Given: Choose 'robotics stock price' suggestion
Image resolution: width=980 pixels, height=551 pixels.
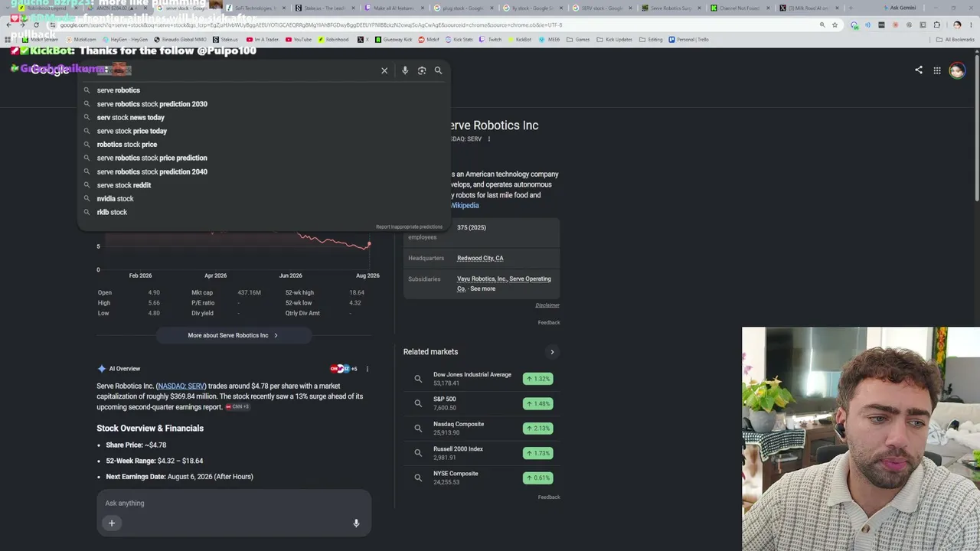Looking at the screenshot, I should coord(263,145).
